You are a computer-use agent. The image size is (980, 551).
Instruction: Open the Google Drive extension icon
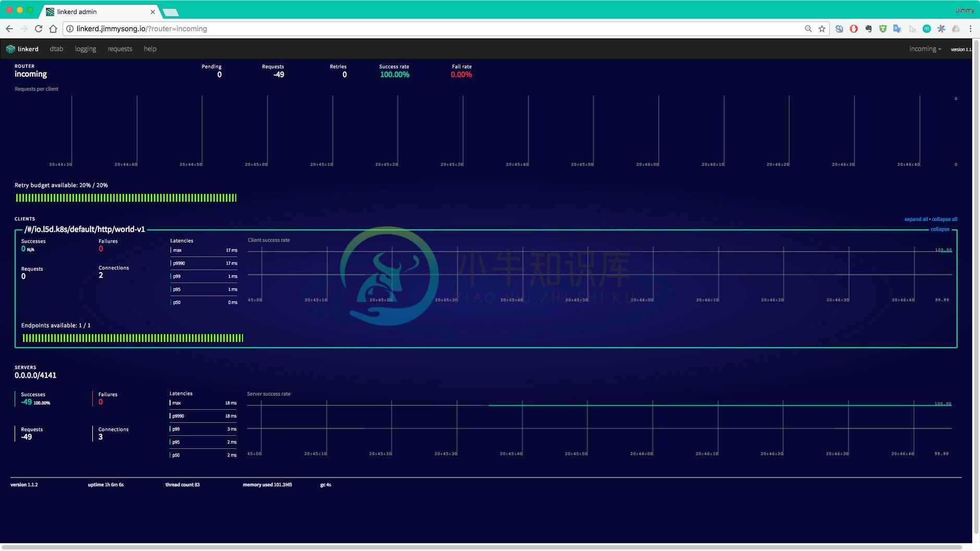956,29
